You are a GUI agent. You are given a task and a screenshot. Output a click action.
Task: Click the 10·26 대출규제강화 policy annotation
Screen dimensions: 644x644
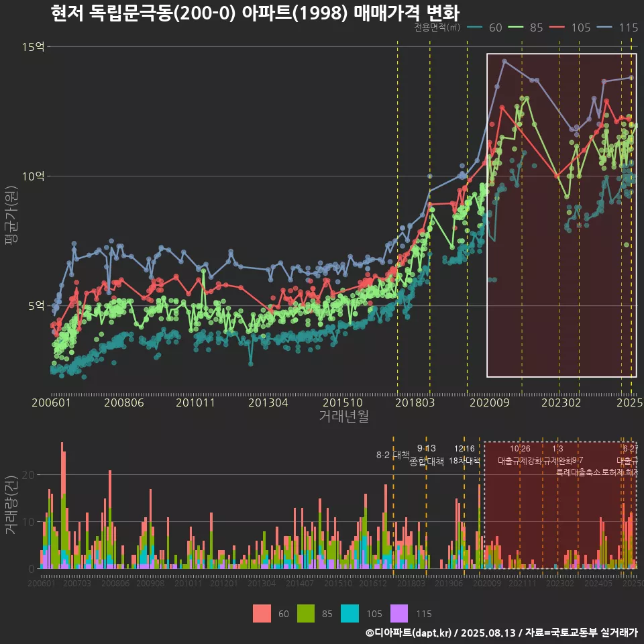pyautogui.click(x=520, y=455)
